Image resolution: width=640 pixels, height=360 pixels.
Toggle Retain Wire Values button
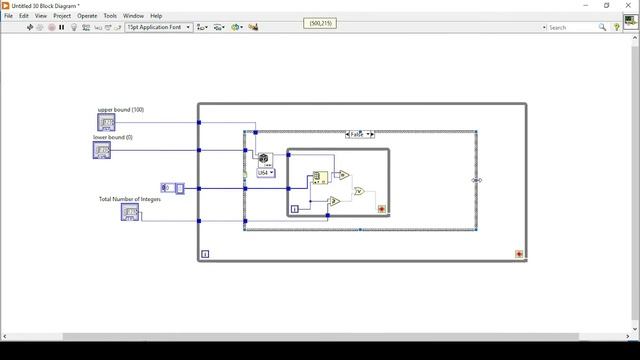86,27
